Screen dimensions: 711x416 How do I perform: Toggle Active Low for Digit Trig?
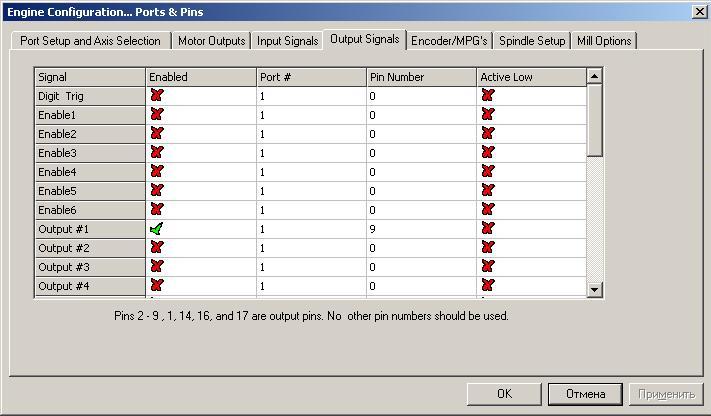pos(487,96)
